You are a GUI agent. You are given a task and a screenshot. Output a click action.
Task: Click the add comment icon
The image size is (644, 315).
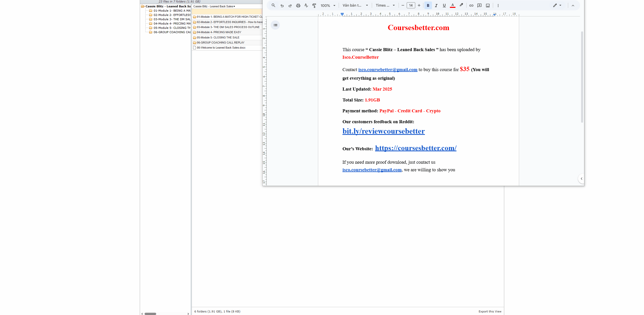pos(479,5)
